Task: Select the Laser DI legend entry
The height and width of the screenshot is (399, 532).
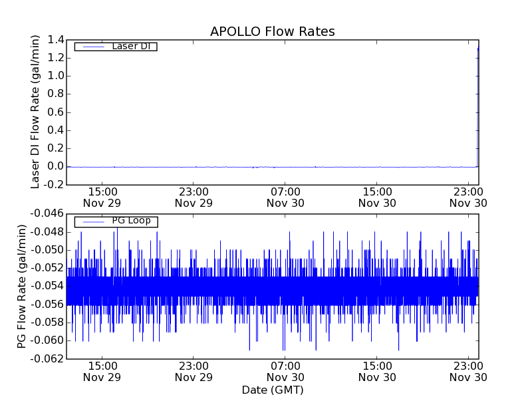Action: pyautogui.click(x=130, y=46)
